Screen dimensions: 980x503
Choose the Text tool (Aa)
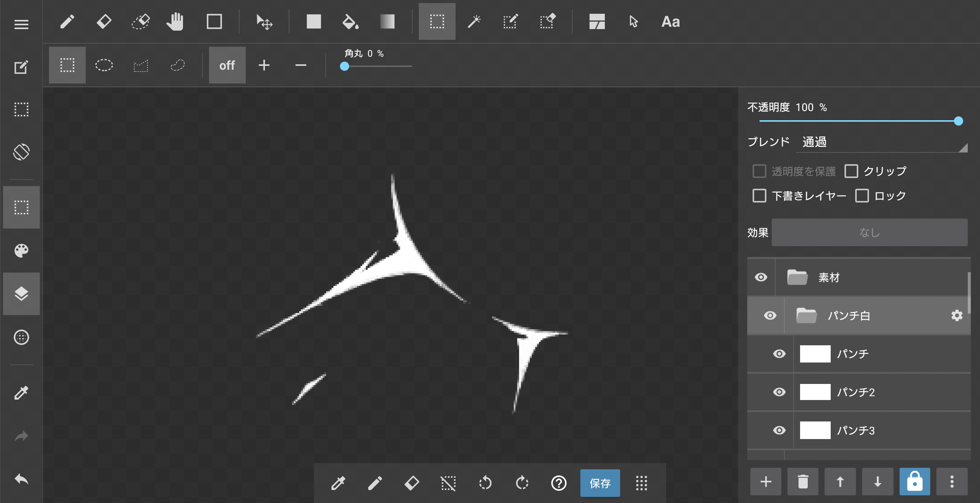tap(670, 22)
